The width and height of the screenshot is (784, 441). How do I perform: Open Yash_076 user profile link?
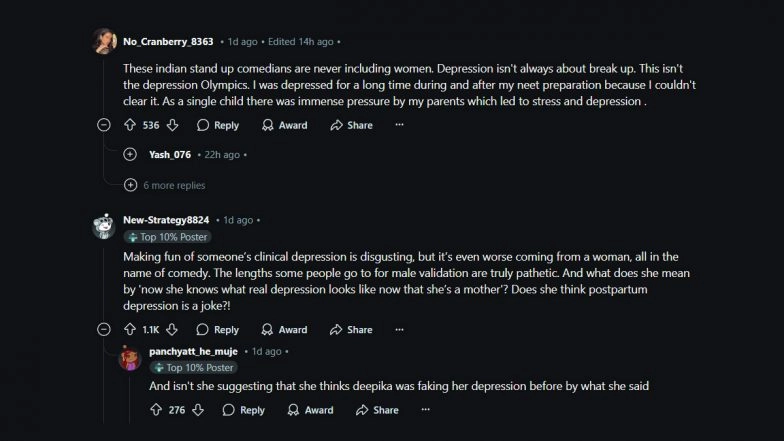[x=170, y=154]
